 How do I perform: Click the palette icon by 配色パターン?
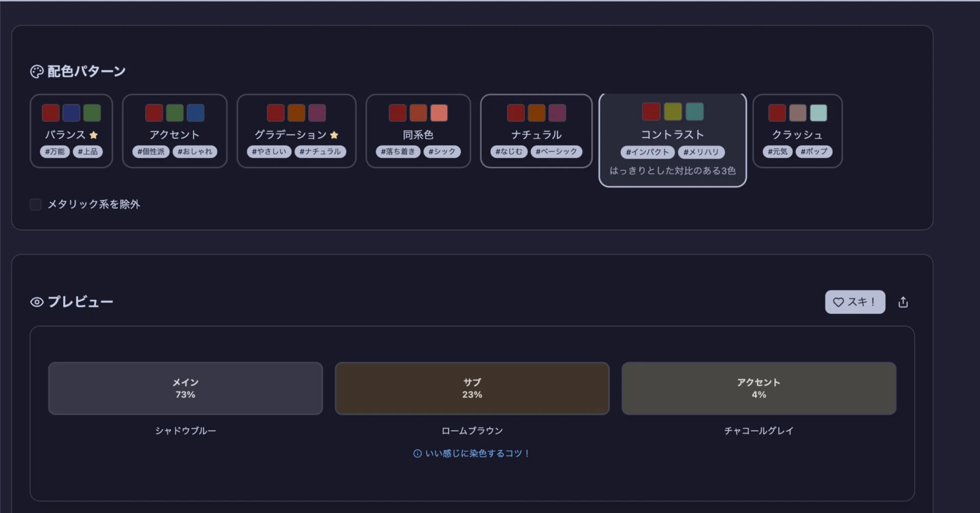[x=37, y=71]
